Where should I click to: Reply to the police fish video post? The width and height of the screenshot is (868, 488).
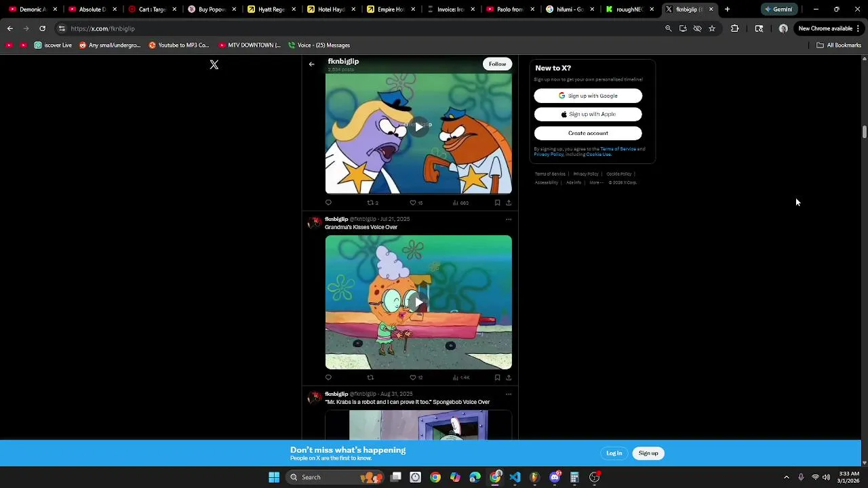328,203
